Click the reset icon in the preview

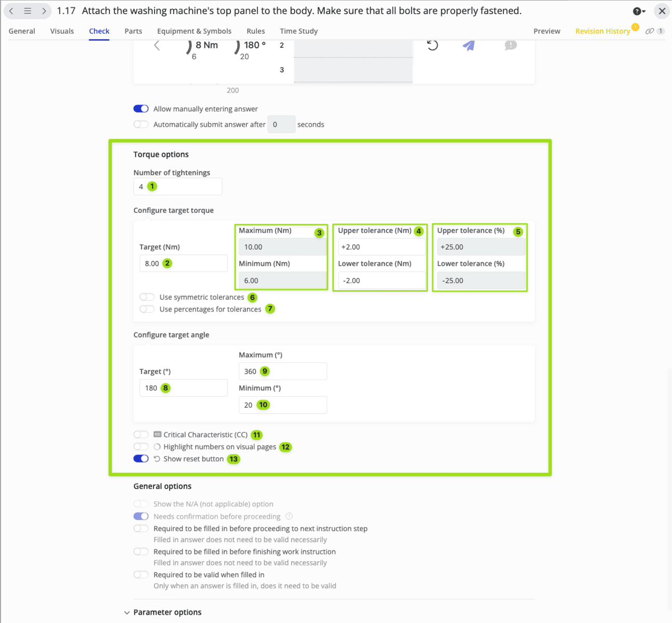click(x=432, y=45)
